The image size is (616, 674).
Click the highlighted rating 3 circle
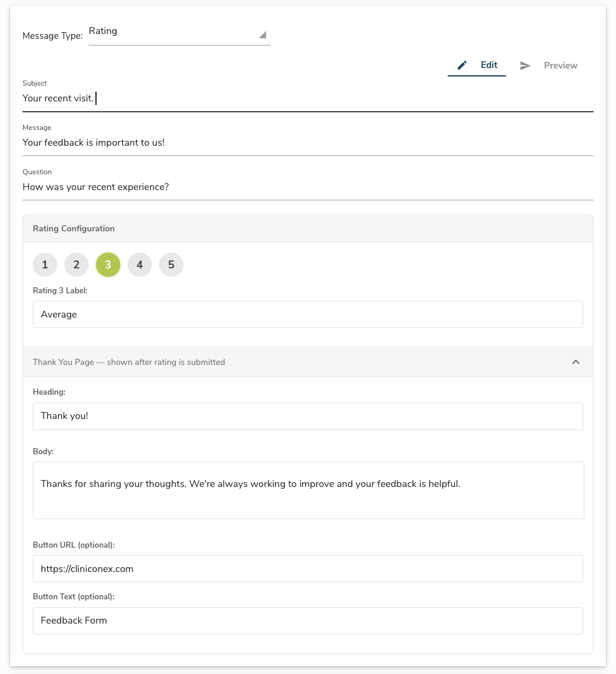point(108,265)
